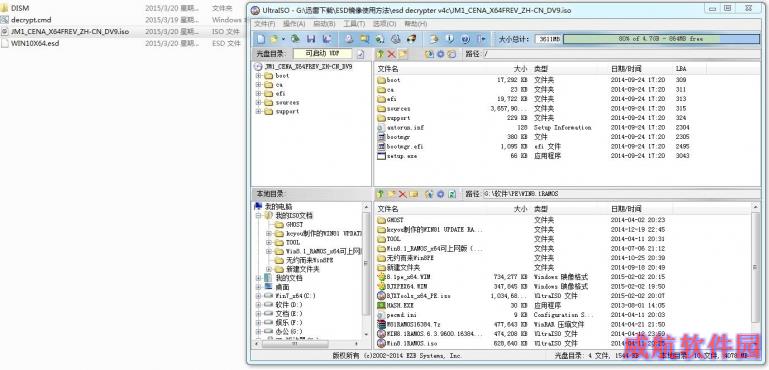This screenshot has width=769, height=370.
Task: Click the disc capacity bar showing 80% of 4.7GB
Action: [661, 39]
